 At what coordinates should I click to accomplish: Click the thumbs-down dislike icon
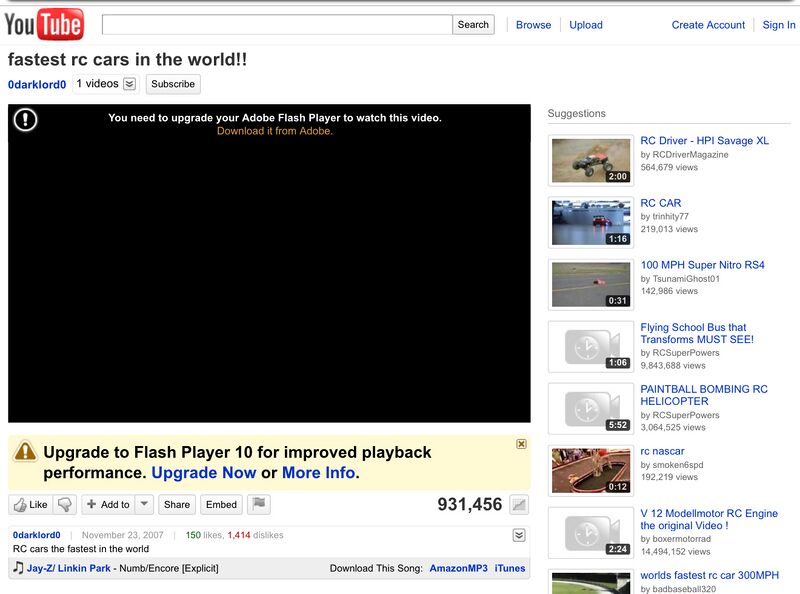65,505
